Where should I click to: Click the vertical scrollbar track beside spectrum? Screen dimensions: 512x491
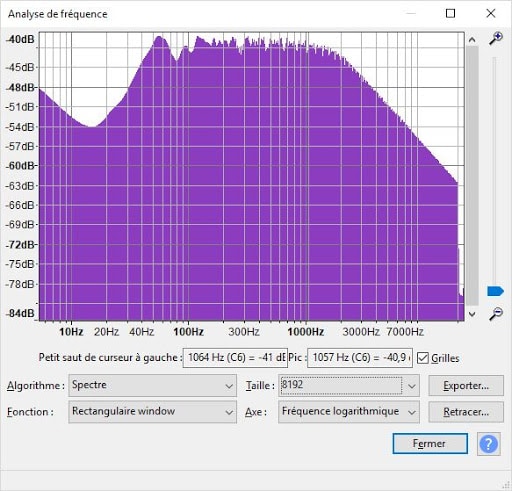click(472, 176)
